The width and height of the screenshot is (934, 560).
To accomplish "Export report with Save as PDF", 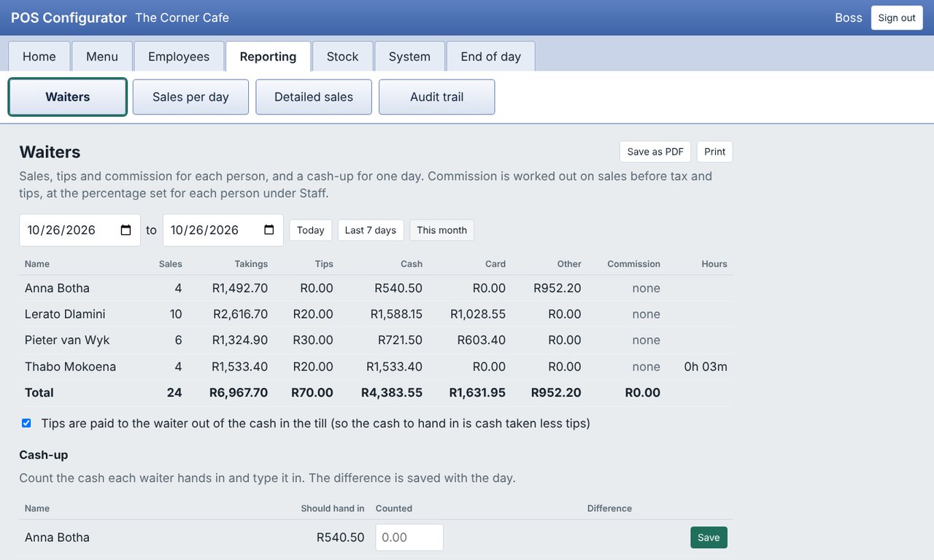I will [x=655, y=152].
